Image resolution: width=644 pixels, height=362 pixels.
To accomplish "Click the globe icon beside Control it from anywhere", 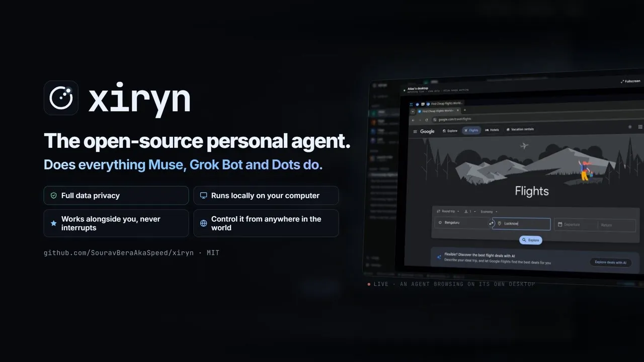I will 203,223.
